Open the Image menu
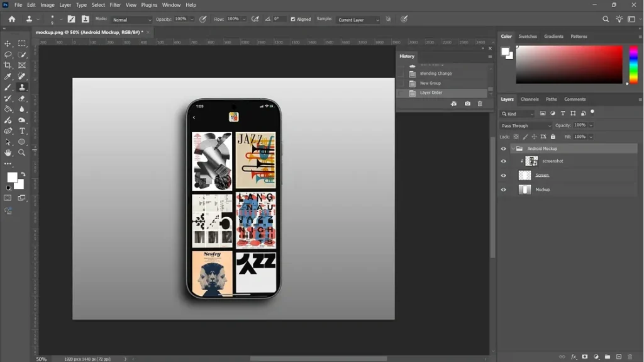The height and width of the screenshot is (362, 644). click(x=47, y=5)
